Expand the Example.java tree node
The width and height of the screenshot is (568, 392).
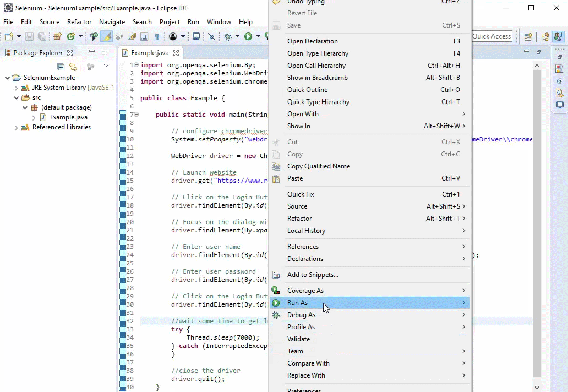click(34, 117)
